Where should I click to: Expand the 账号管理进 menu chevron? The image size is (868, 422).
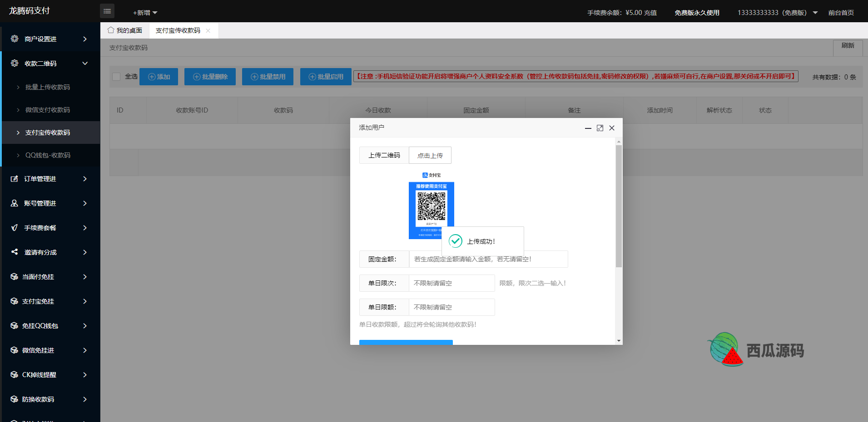(85, 203)
